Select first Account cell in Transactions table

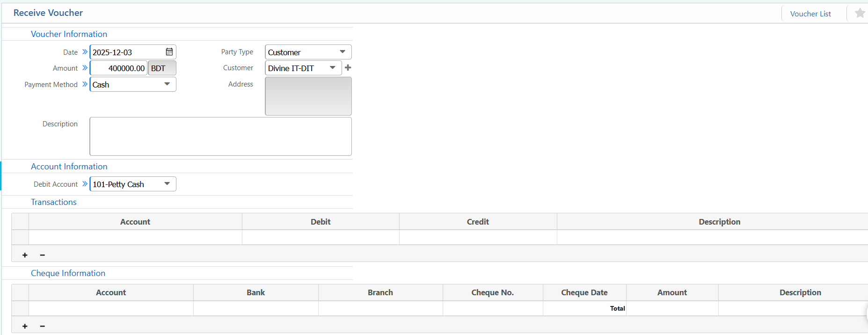[135, 237]
